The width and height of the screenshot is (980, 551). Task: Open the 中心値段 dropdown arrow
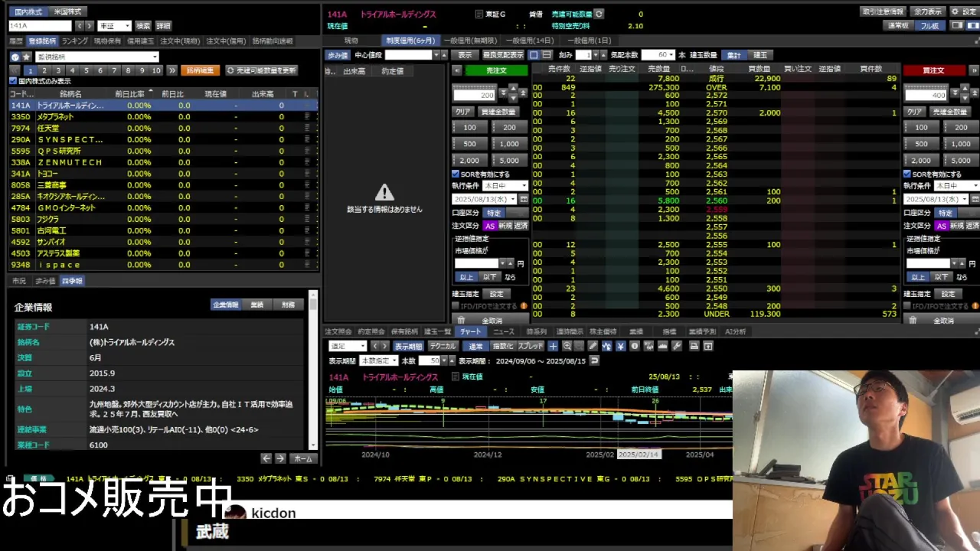click(x=436, y=55)
